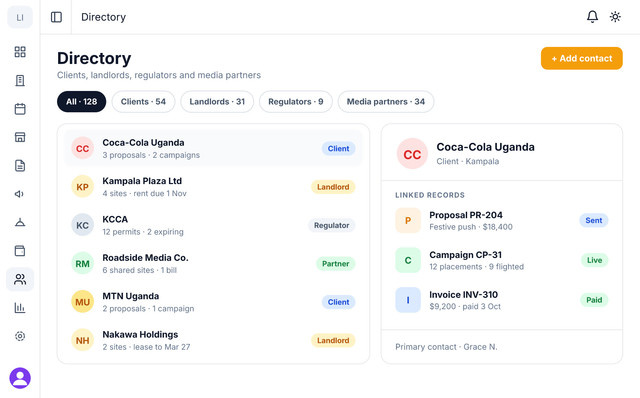Click the C campaign record icon
Image resolution: width=640 pixels, height=398 pixels.
pyautogui.click(x=408, y=260)
